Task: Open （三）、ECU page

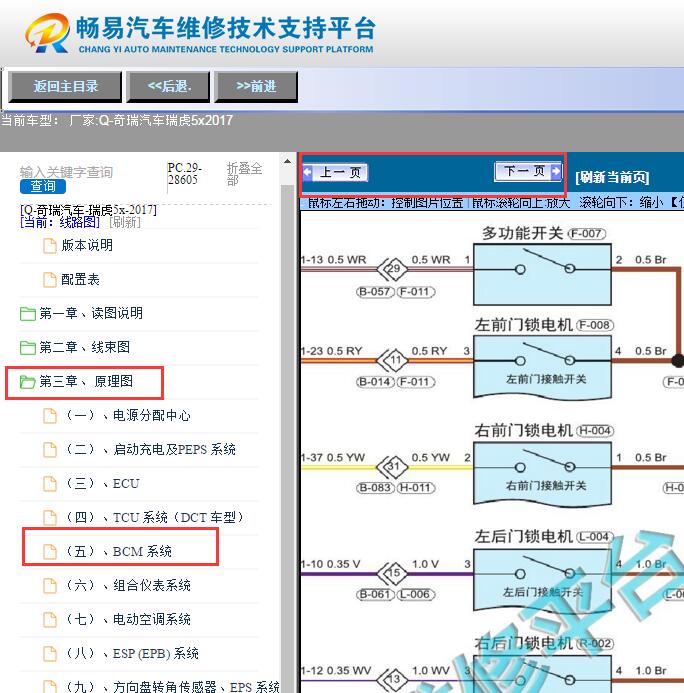Action: [102, 484]
